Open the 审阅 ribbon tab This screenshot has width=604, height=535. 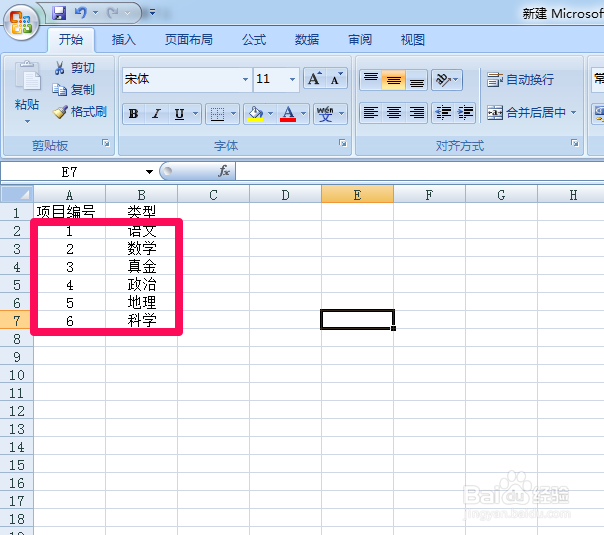pos(360,39)
